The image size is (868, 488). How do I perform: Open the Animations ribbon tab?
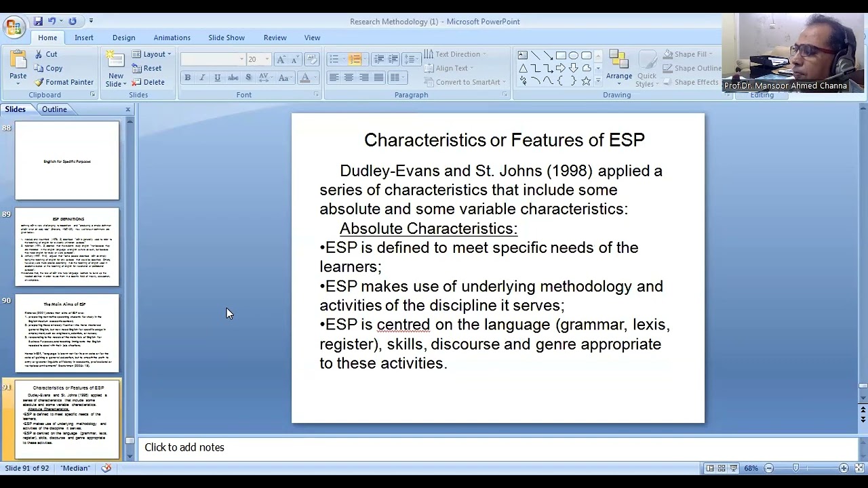click(x=172, y=37)
